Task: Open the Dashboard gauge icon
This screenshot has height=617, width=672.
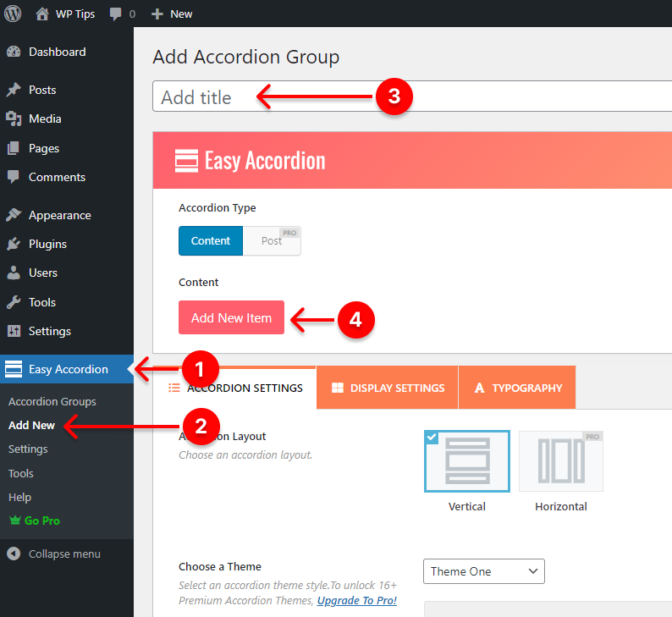Action: tap(14, 52)
